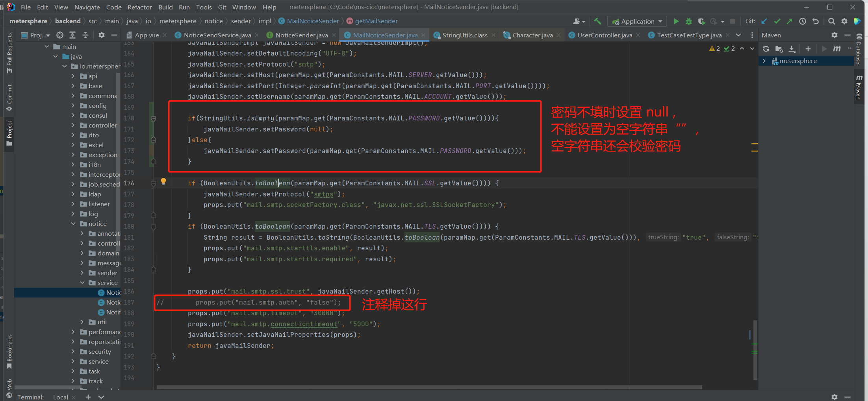Toggle the Maven side stripe button
The height and width of the screenshot is (401, 868).
click(x=859, y=87)
